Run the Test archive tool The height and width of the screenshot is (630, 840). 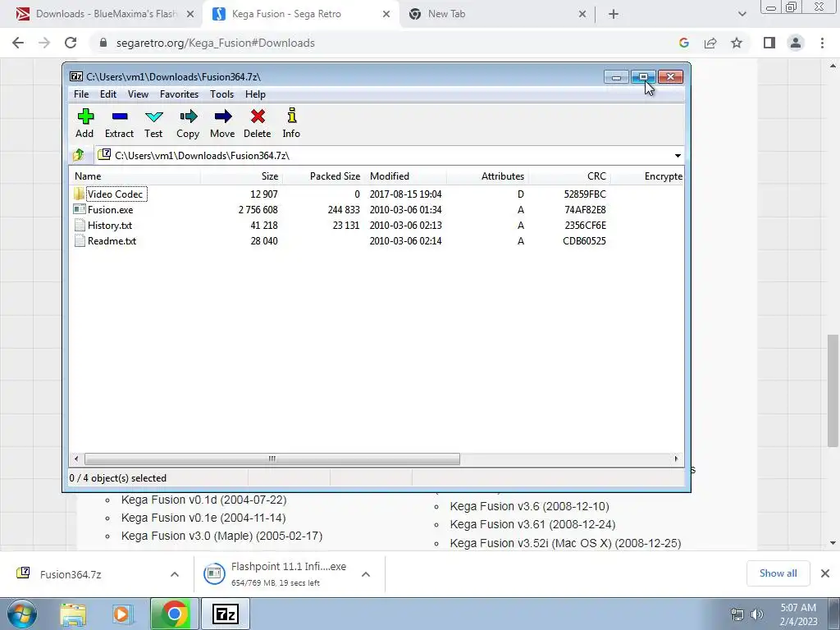pyautogui.click(x=153, y=123)
